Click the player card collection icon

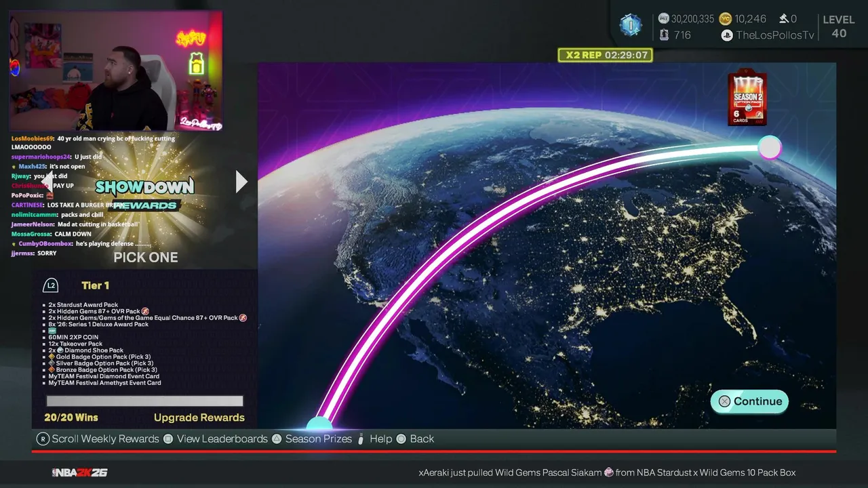[664, 35]
